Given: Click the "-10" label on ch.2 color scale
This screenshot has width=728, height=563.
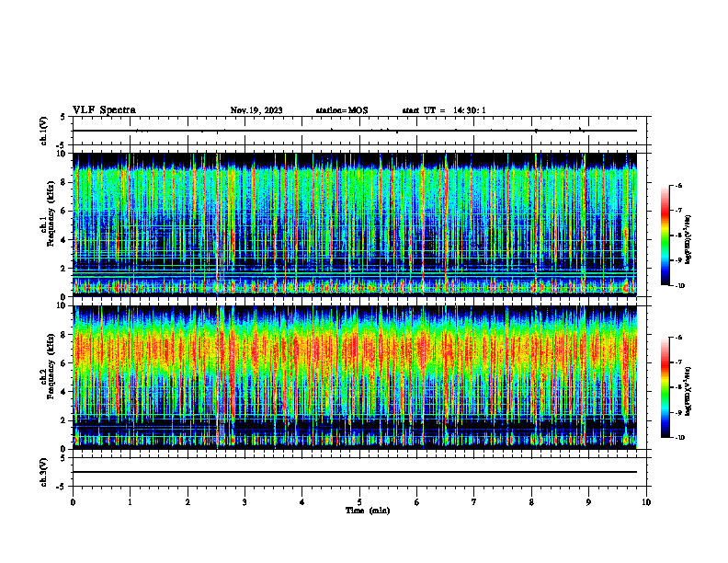Looking at the screenshot, I should coord(680,438).
